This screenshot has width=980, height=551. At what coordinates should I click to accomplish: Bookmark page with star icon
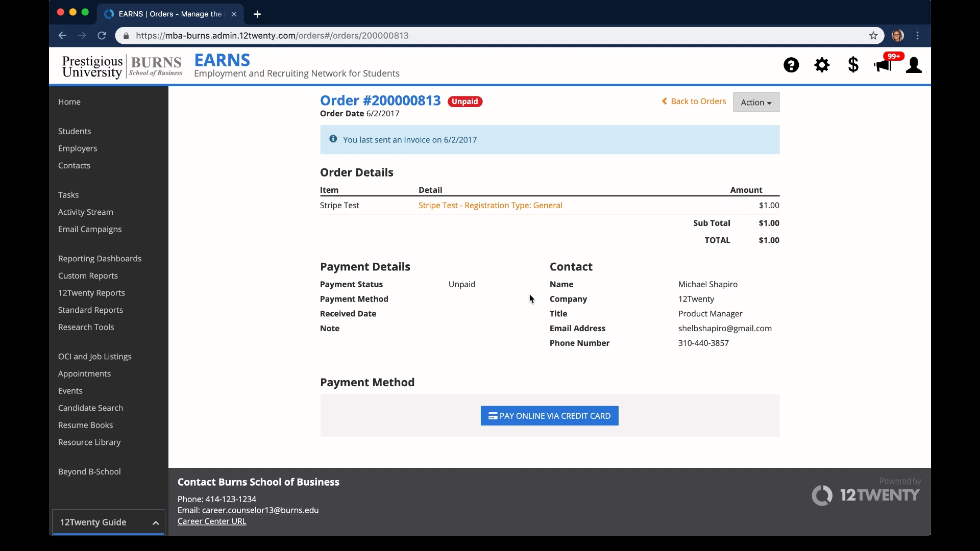point(873,36)
